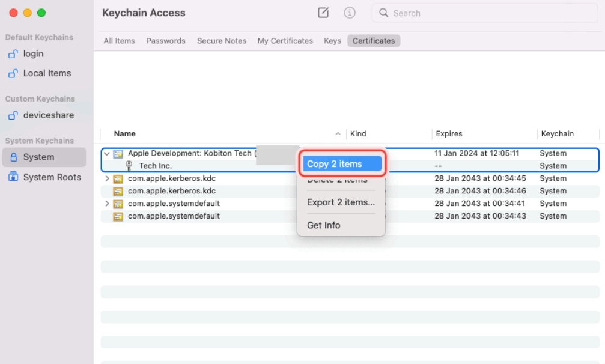Click the System Roots keychain icon
Image resolution: width=605 pixels, height=364 pixels.
(13, 177)
